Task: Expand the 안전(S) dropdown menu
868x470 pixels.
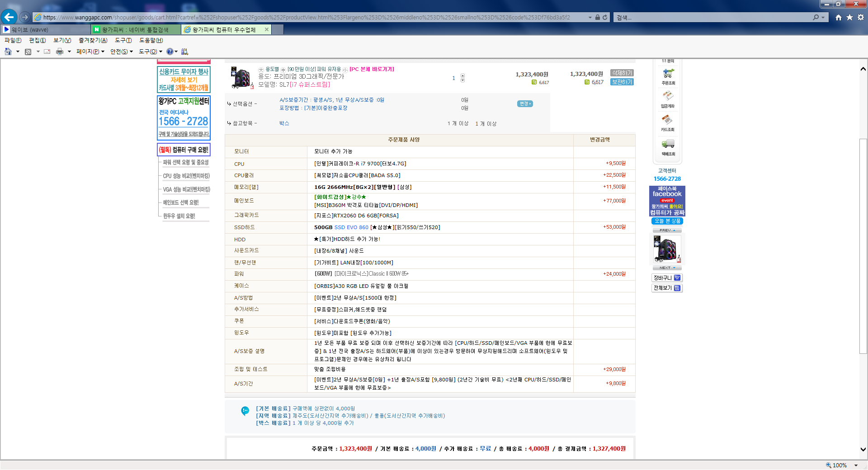Action: [122, 52]
